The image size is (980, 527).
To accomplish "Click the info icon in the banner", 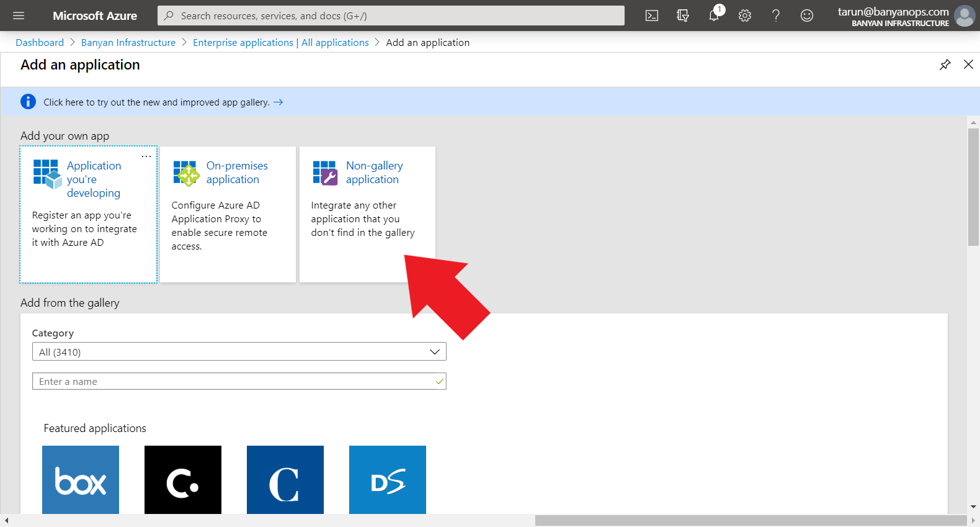I will click(28, 102).
